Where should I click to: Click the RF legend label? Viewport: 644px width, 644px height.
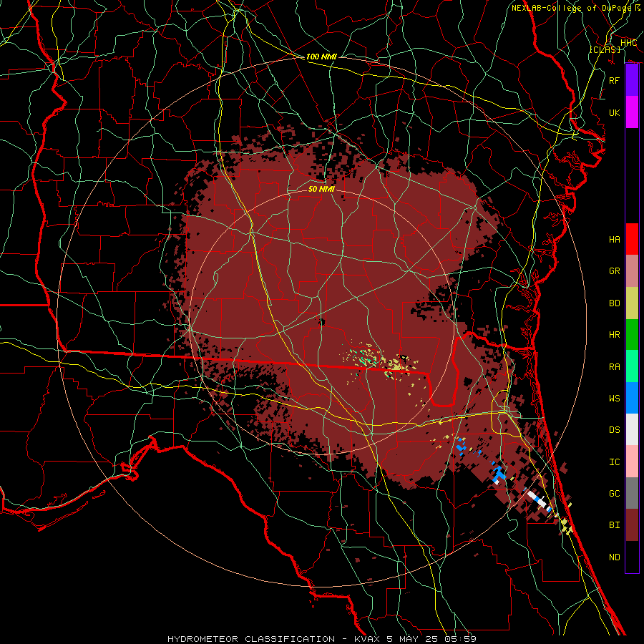pyautogui.click(x=615, y=80)
